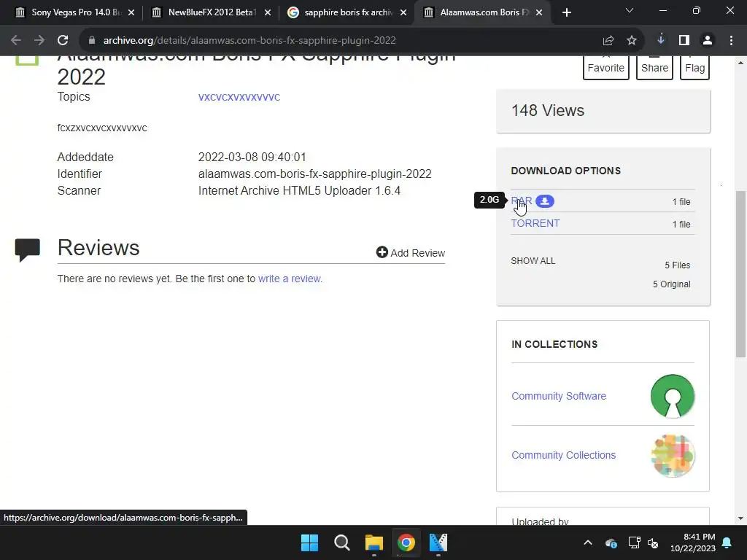This screenshot has height=560, width=747.
Task: Click the blue download icon next to RAR
Action: pos(544,201)
